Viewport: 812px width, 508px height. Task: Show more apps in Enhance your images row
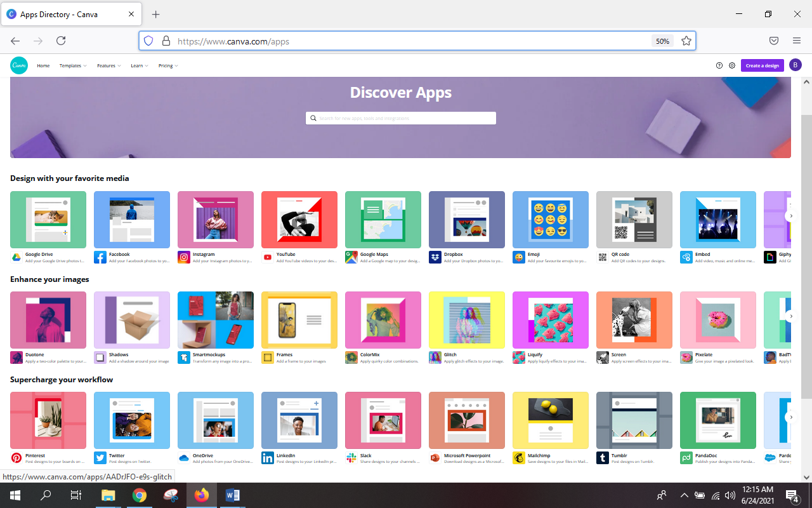pos(790,316)
